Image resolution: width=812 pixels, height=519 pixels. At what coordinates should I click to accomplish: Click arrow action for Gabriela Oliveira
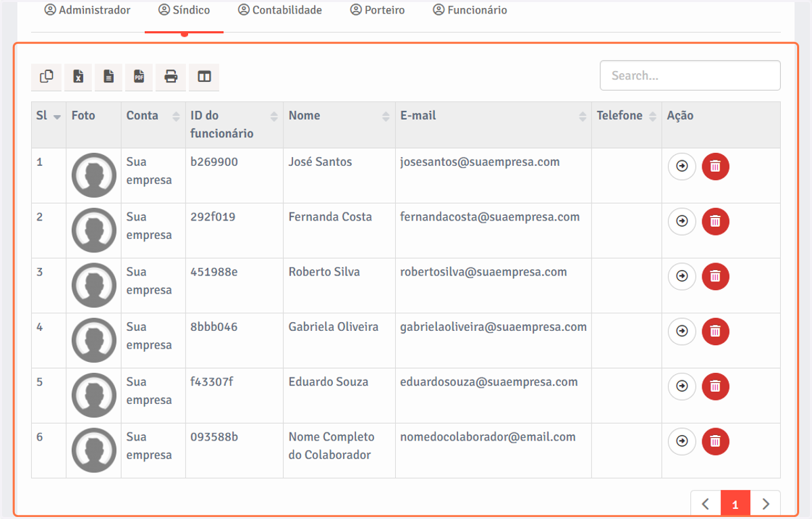[682, 332]
